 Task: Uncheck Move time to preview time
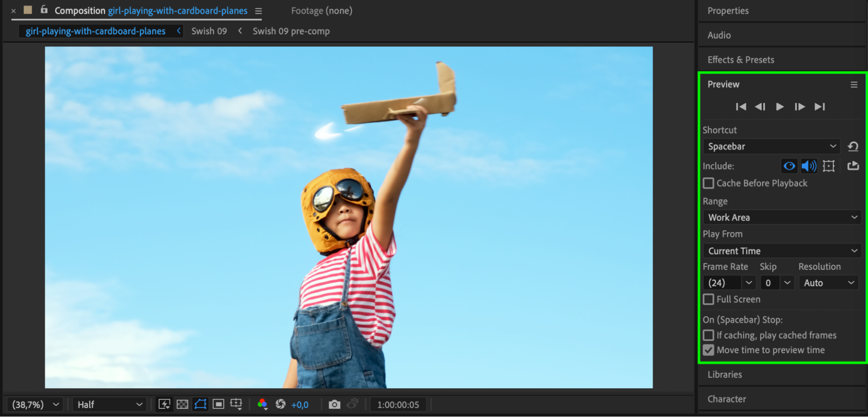(x=709, y=350)
